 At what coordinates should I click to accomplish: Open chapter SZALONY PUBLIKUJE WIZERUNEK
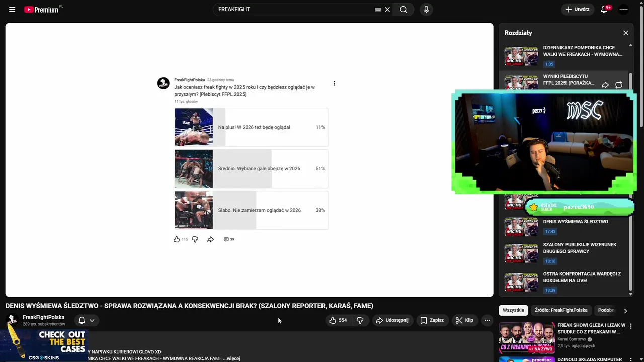pos(580,248)
